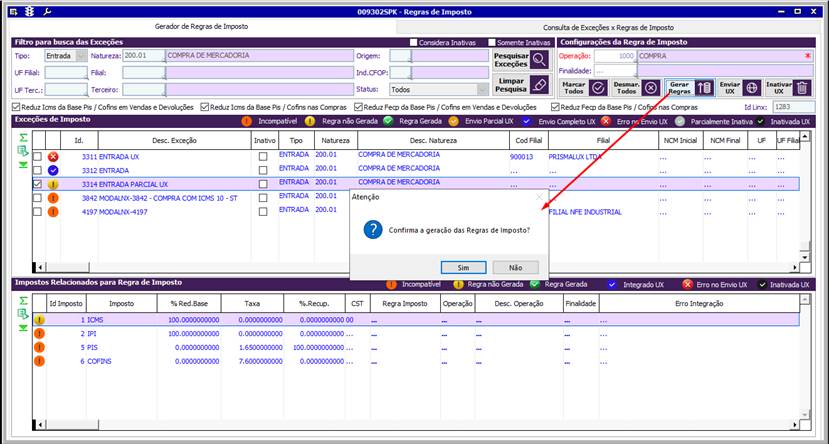Click Sim in the Atenção dialog

(463, 267)
